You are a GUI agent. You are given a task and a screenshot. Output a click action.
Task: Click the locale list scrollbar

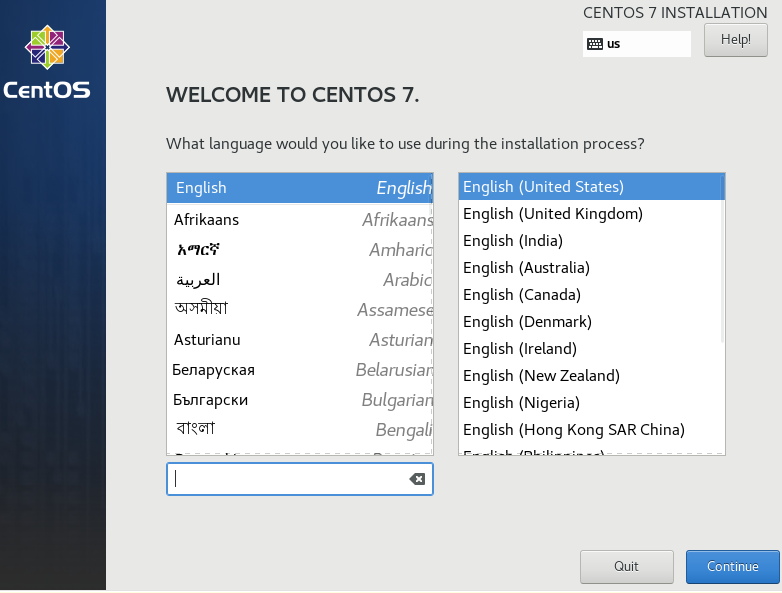[x=722, y=260]
